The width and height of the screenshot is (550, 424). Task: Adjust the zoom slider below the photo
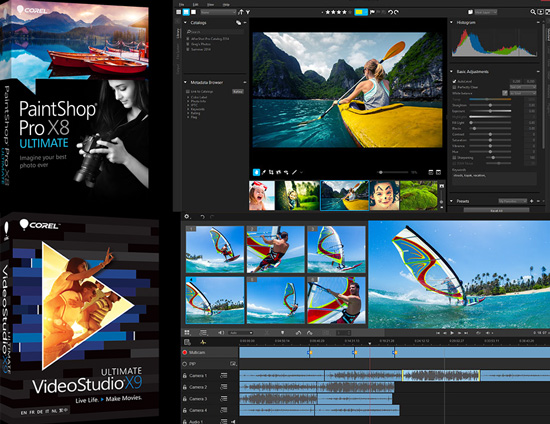[393, 172]
